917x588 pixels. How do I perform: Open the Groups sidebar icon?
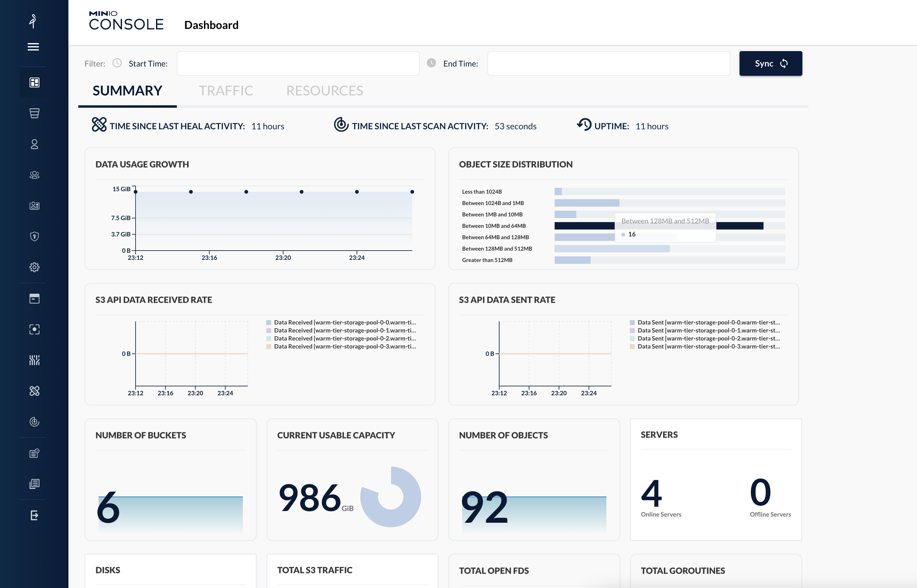click(35, 175)
